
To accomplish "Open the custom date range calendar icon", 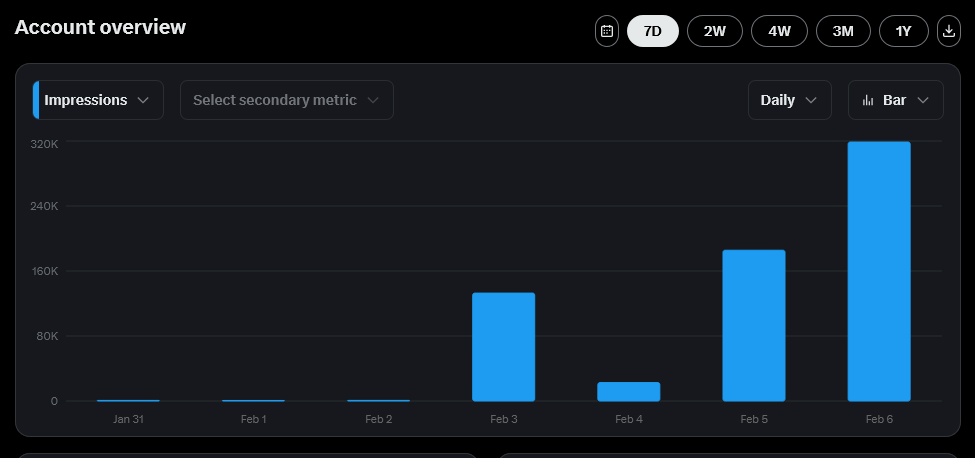I will point(607,31).
